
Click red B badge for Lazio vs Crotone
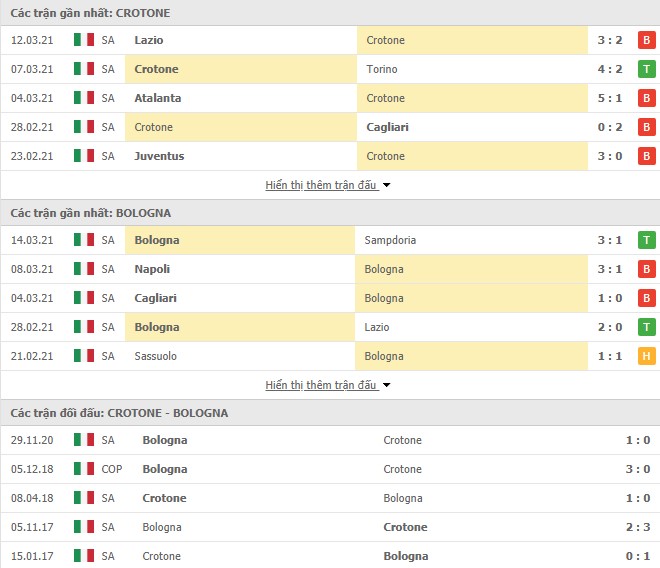647,40
